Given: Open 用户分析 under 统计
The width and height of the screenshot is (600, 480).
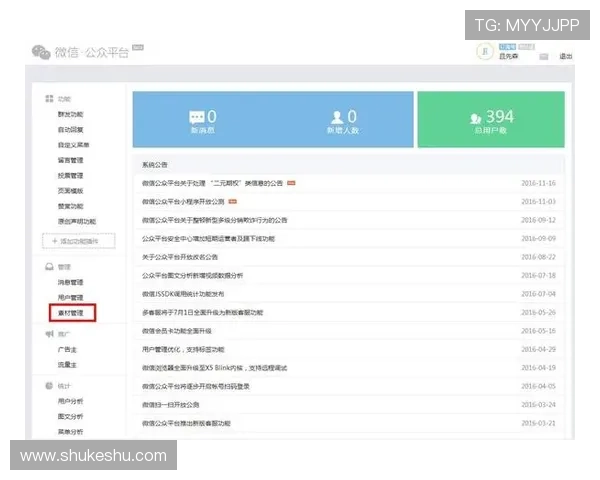Looking at the screenshot, I should [x=70, y=401].
